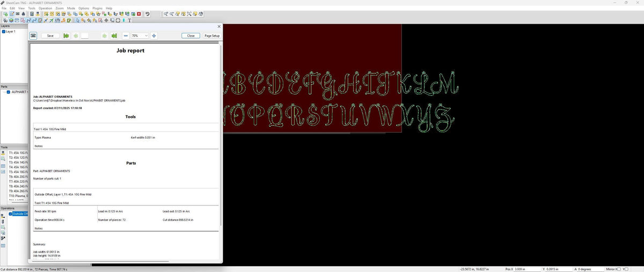
Task: Click the zoom in magnifier toolbar icon
Action: (x=166, y=14)
